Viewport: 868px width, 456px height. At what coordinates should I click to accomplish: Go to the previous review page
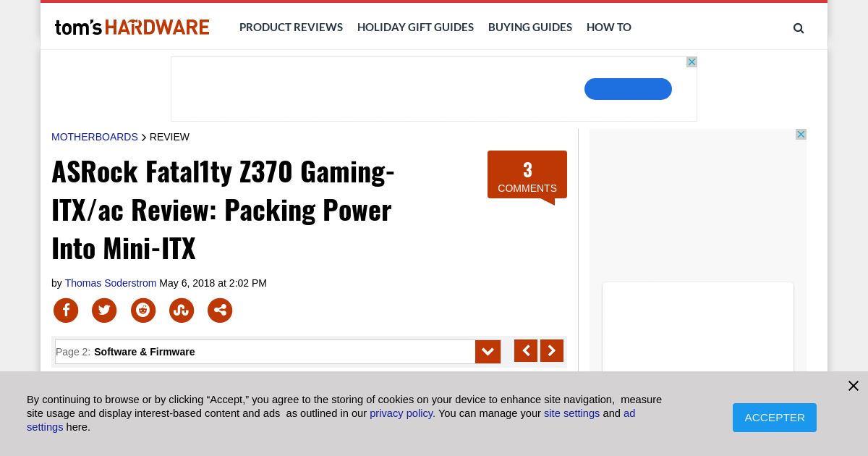point(526,351)
